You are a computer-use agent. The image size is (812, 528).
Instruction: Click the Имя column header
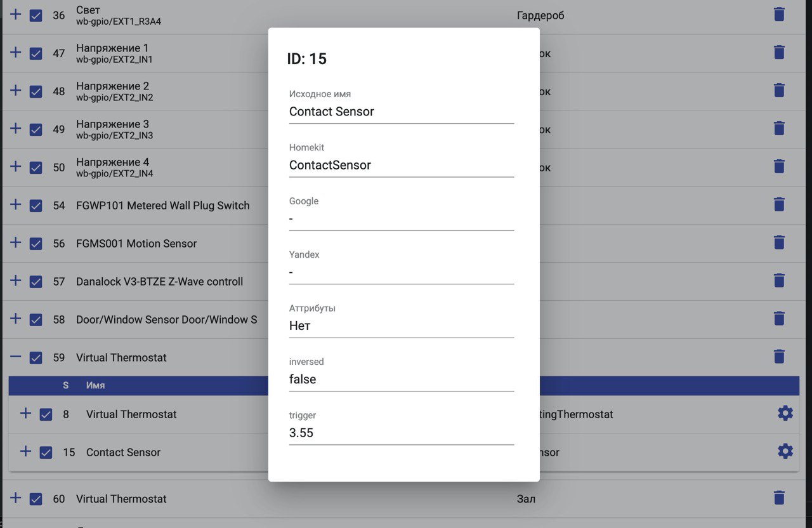(96, 385)
